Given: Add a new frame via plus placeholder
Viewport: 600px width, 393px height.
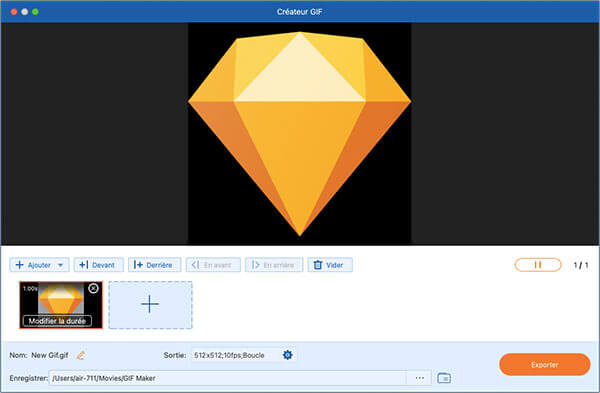Looking at the screenshot, I should coord(150,305).
